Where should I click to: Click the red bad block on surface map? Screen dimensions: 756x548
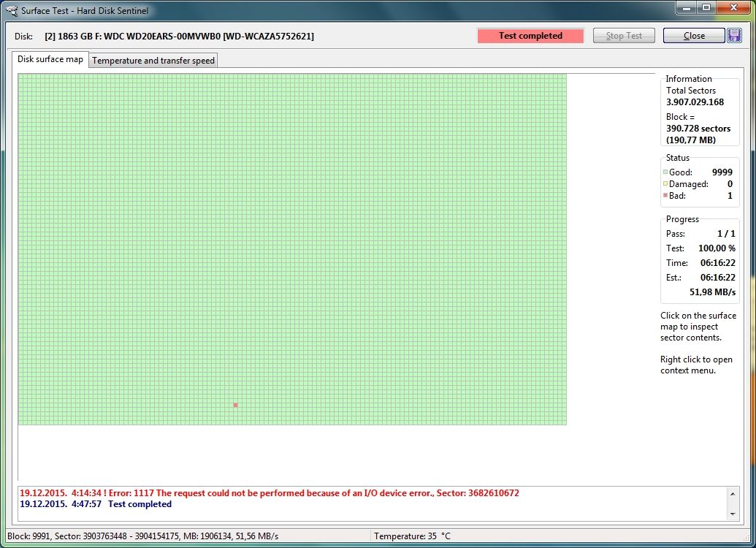click(235, 406)
